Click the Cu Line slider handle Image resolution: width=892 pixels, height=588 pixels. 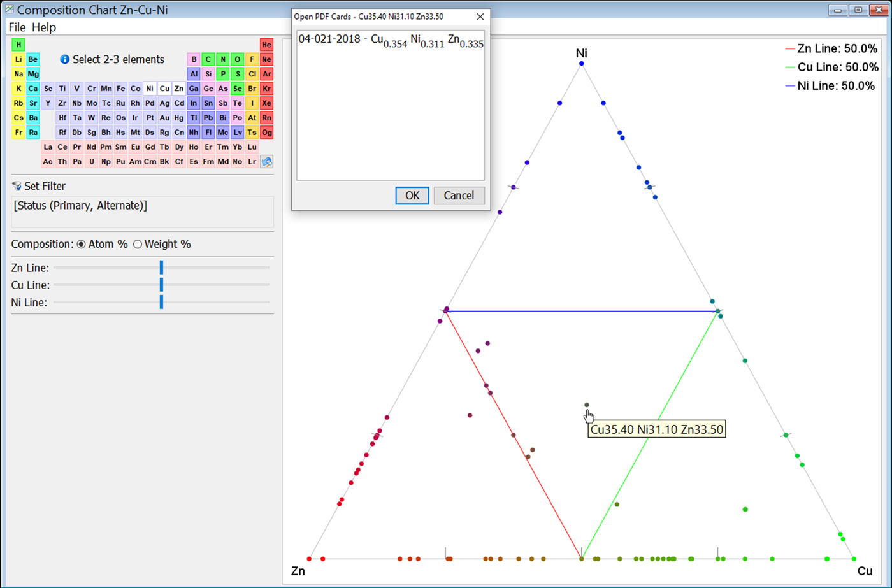click(162, 285)
